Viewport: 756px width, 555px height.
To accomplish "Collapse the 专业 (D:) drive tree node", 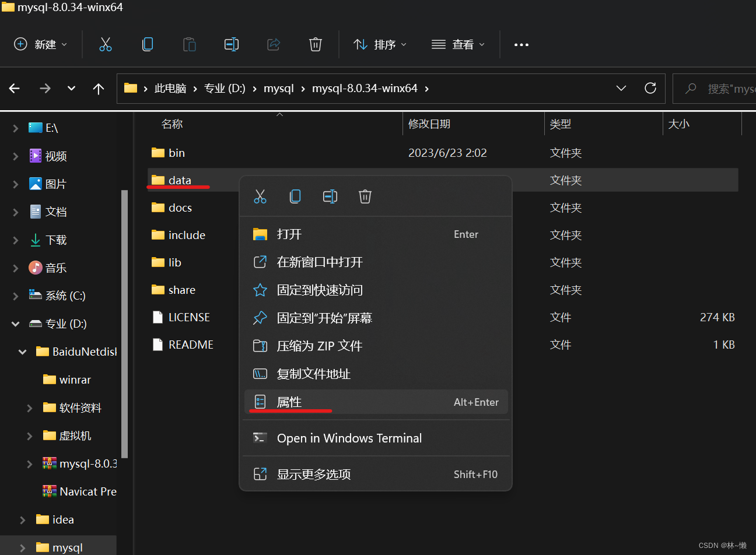I will (x=16, y=324).
